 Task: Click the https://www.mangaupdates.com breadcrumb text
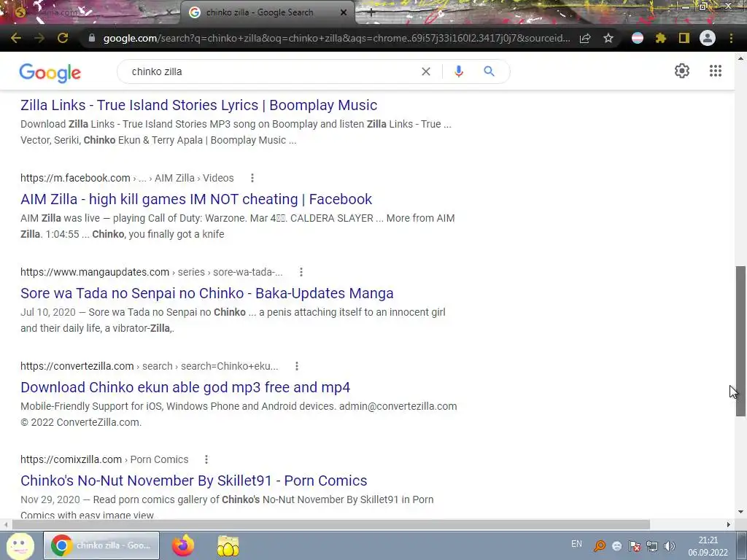(95, 272)
